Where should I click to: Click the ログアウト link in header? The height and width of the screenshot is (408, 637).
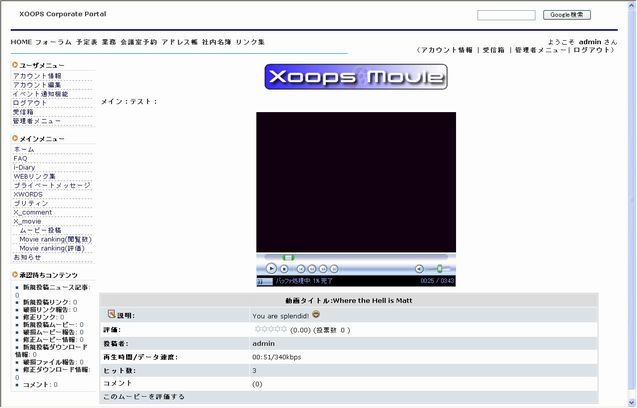[593, 50]
